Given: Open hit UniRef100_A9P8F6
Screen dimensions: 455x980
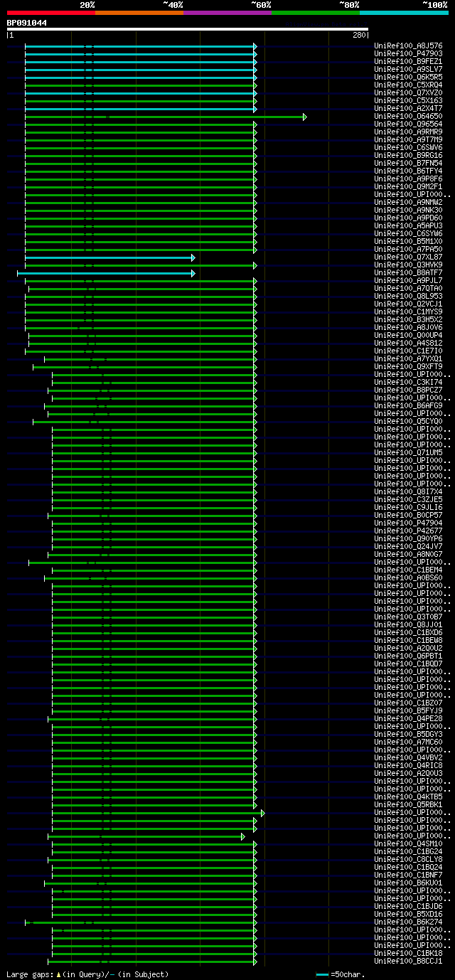Looking at the screenshot, I should pos(408,179).
